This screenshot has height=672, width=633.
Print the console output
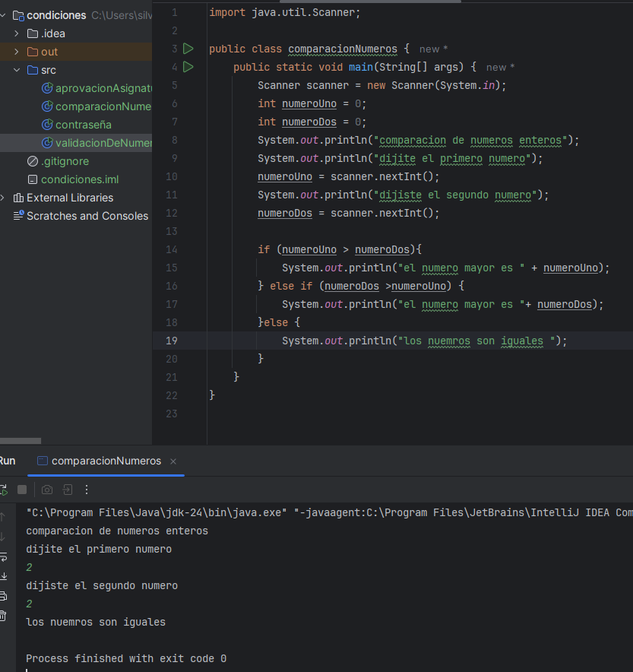[3, 596]
